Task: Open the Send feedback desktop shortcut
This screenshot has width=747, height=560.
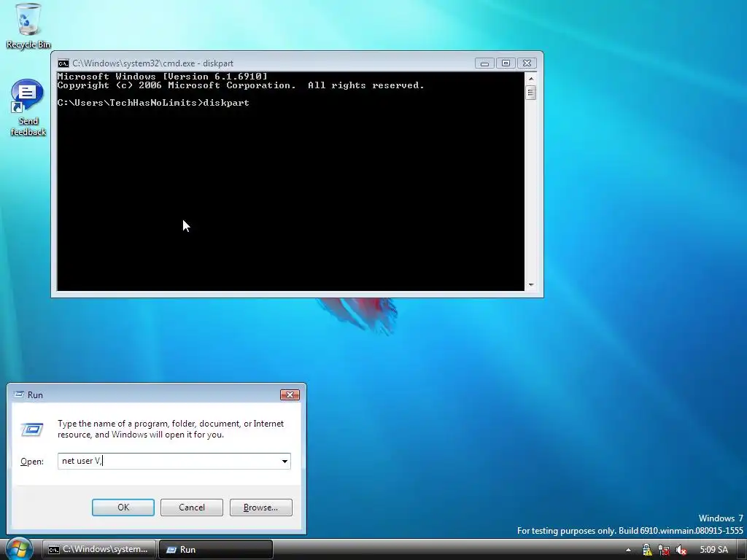Action: [x=28, y=108]
